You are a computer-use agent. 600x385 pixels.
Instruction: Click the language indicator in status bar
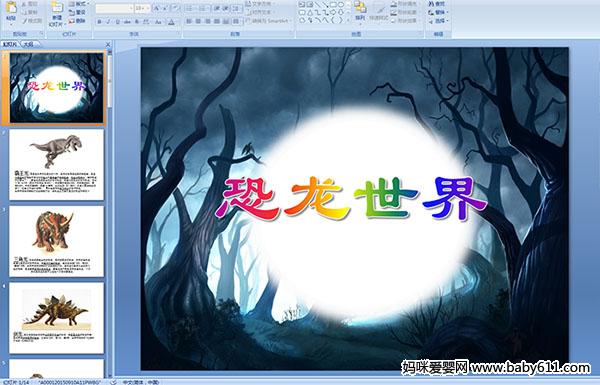pos(140,382)
